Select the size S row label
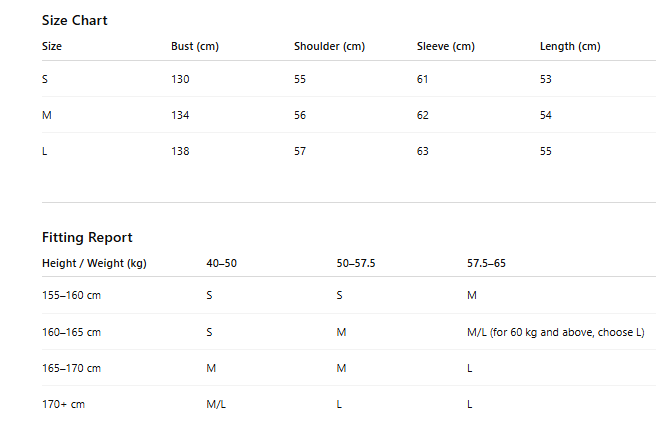The width and height of the screenshot is (671, 438). tap(45, 79)
